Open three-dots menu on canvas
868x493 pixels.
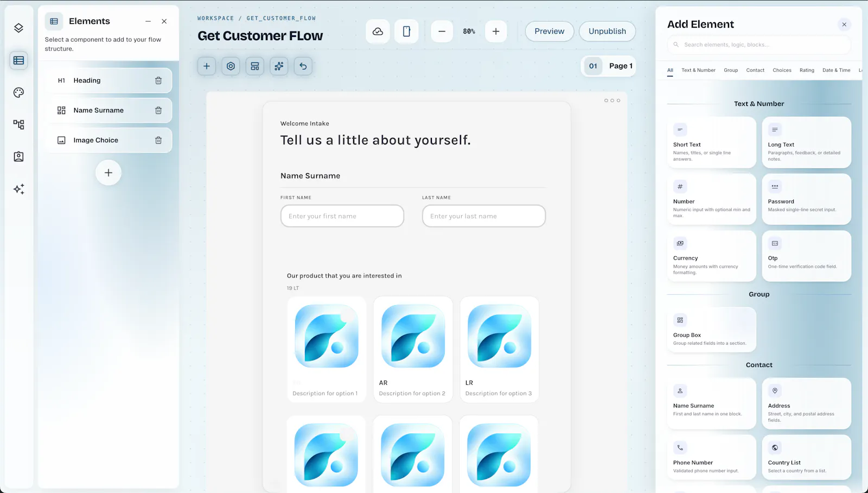(612, 100)
